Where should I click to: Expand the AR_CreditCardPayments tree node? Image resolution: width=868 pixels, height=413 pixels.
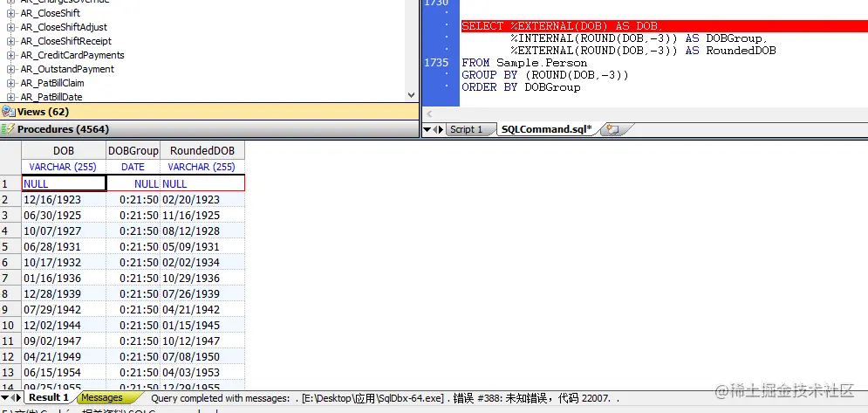pos(10,55)
